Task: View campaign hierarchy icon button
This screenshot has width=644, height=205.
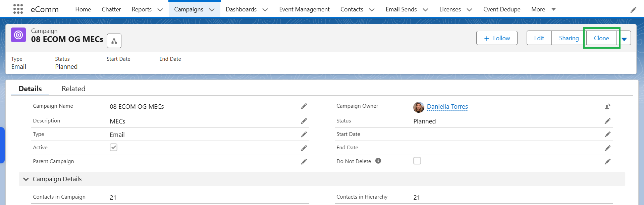Action: point(114,41)
